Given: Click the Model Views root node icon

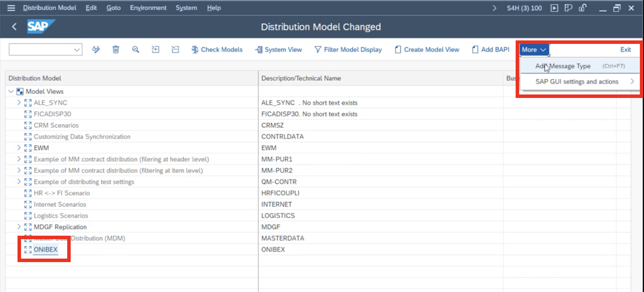Looking at the screenshot, I should click(x=20, y=92).
